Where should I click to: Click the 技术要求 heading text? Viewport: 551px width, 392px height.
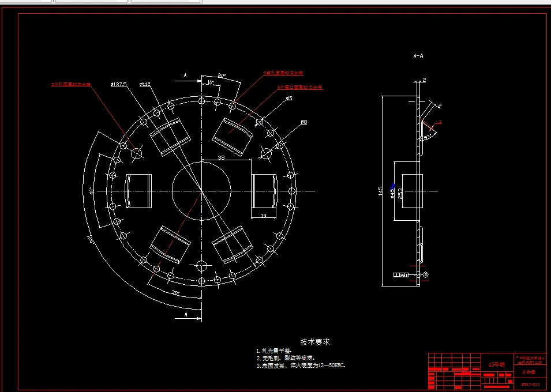pyautogui.click(x=315, y=342)
